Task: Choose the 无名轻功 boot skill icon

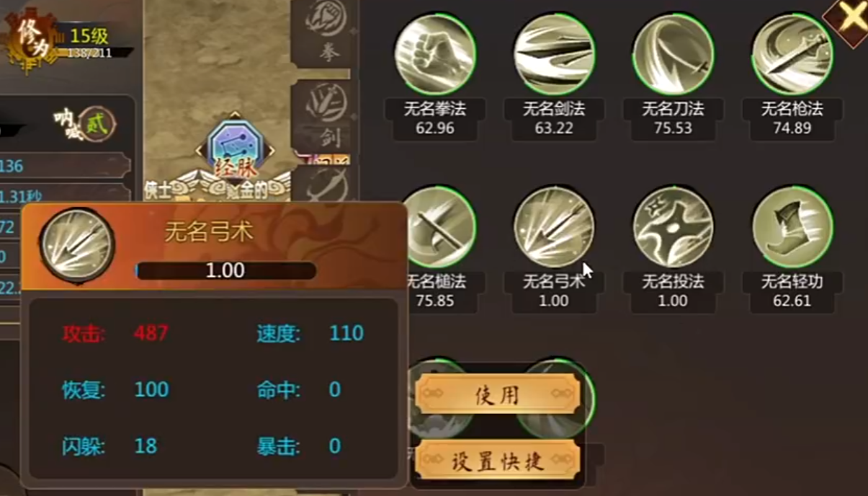Action: pos(792,227)
